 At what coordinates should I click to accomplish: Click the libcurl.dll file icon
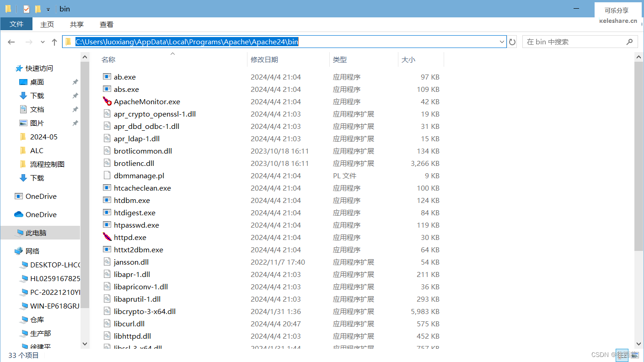[x=107, y=324]
